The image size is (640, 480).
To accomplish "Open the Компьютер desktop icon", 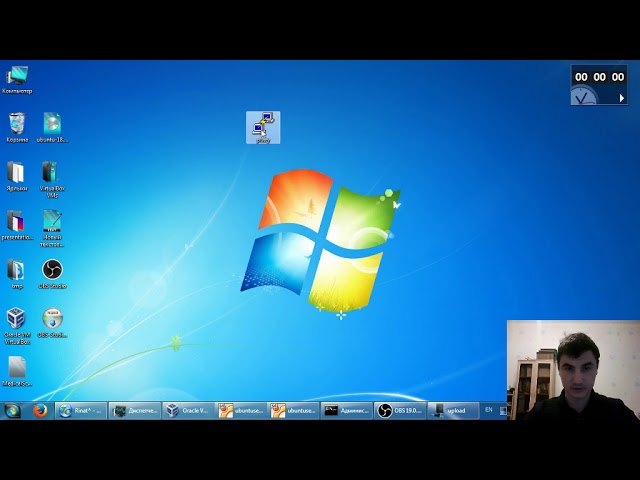I will click(x=17, y=80).
